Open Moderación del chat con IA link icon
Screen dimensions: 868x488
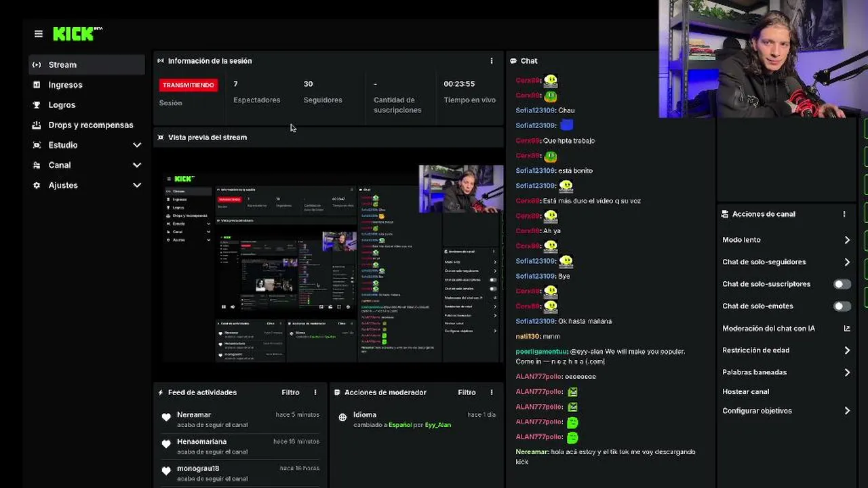tap(847, 329)
